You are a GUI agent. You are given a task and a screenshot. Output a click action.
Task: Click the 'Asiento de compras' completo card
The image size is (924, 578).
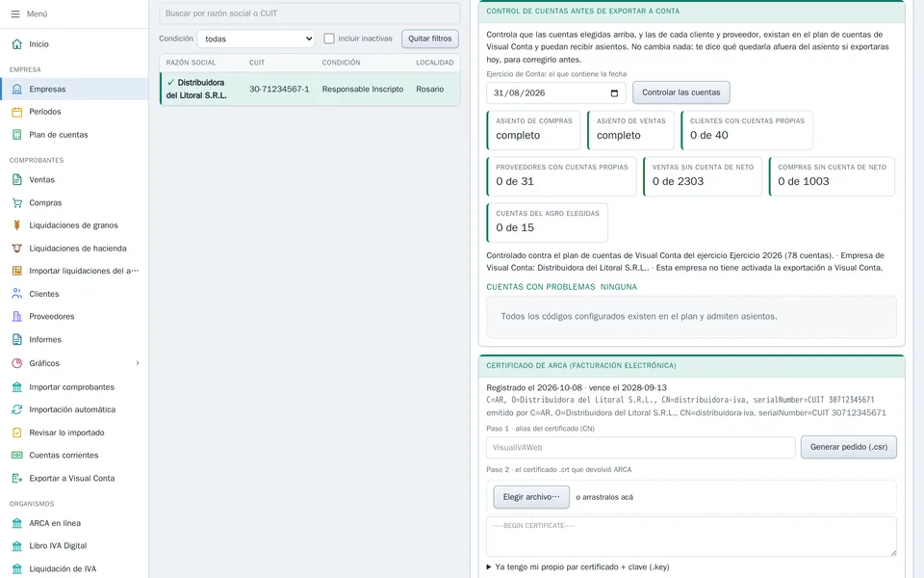pos(534,130)
